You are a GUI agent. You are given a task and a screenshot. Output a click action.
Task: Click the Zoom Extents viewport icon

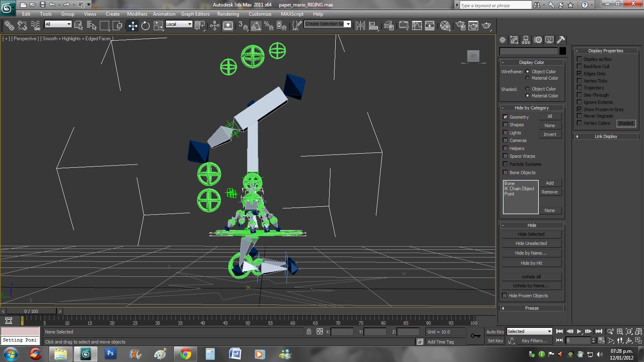tap(629, 331)
